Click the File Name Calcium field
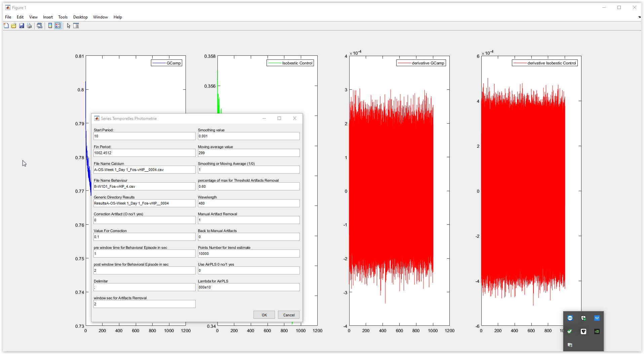This screenshot has height=354, width=644. pos(145,170)
